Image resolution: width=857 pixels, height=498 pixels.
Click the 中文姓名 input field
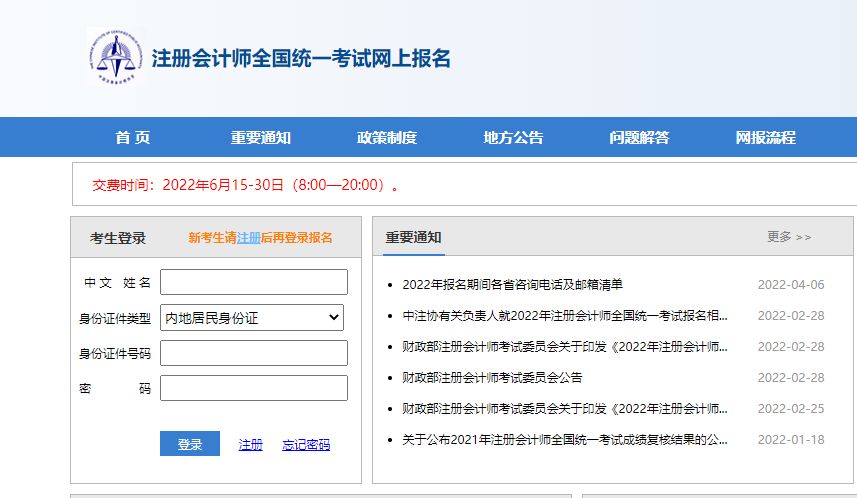253,282
